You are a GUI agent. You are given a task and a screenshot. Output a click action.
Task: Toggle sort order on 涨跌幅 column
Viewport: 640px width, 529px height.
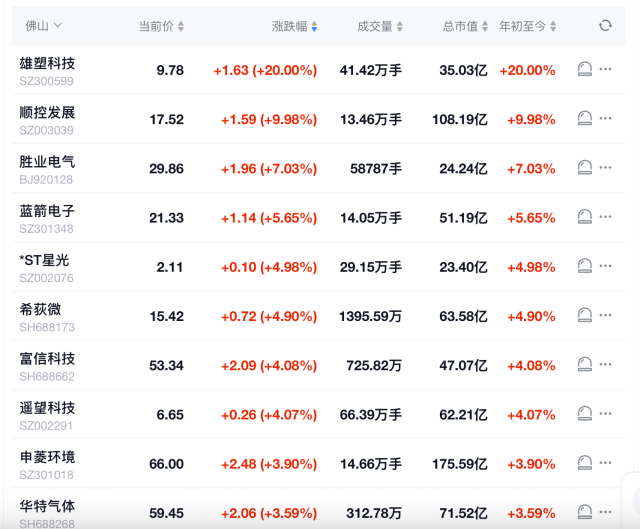coord(295,26)
